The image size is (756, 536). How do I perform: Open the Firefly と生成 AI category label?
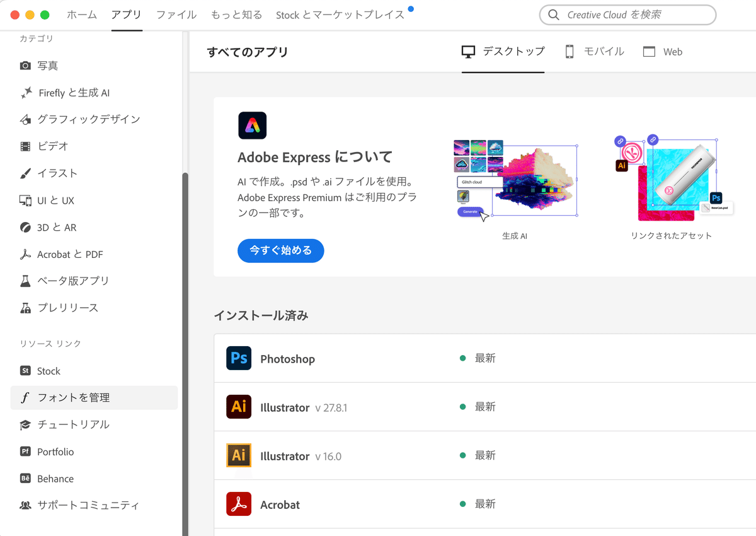point(74,93)
